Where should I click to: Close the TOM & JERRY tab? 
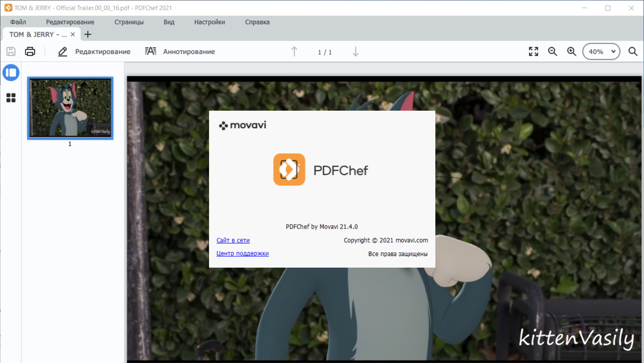point(73,35)
